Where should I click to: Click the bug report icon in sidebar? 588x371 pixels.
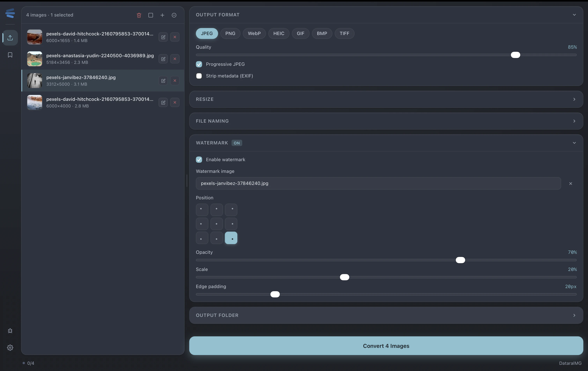10,331
